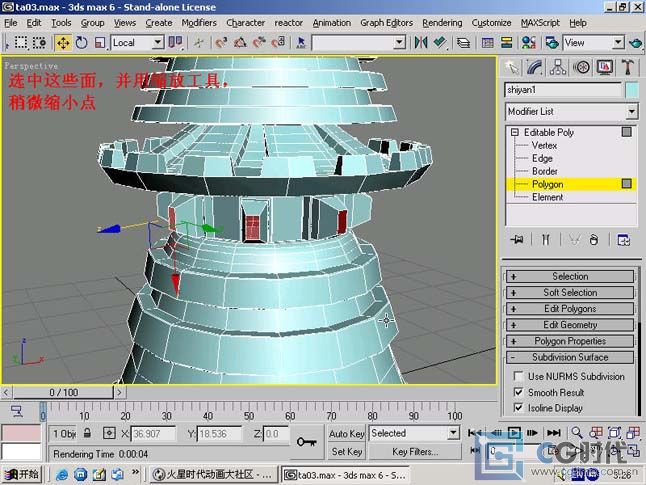Select the rectangular selection region tool
Screen dimensions: 646x485
(21, 42)
